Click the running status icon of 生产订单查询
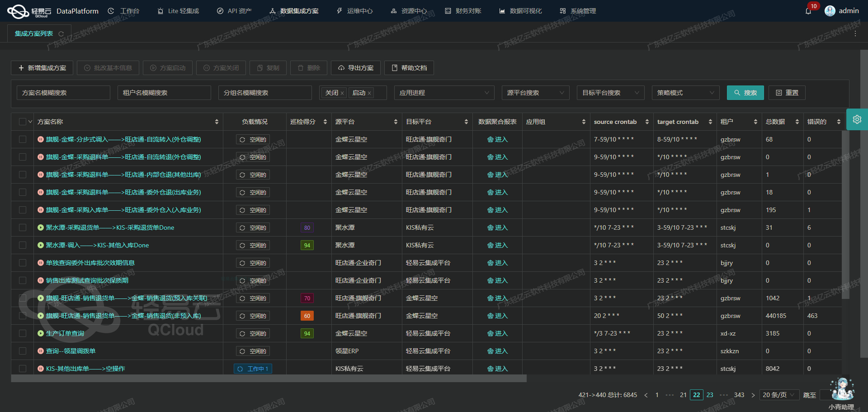This screenshot has height=412, width=868. 41,333
